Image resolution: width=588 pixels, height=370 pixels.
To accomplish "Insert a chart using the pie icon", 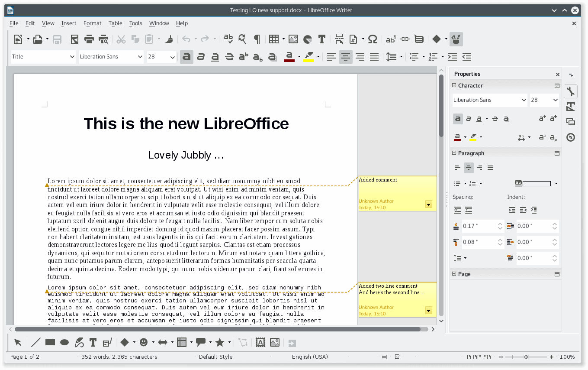I will pos(308,39).
